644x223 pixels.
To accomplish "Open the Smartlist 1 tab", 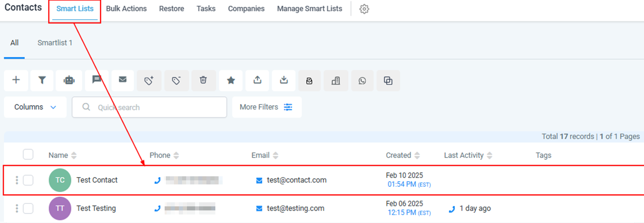I will [x=55, y=43].
